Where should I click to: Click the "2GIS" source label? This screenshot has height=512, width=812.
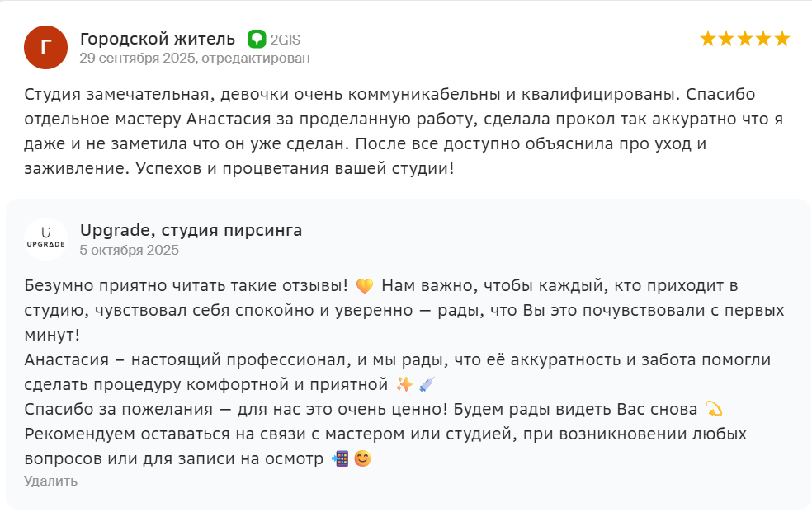pos(285,40)
